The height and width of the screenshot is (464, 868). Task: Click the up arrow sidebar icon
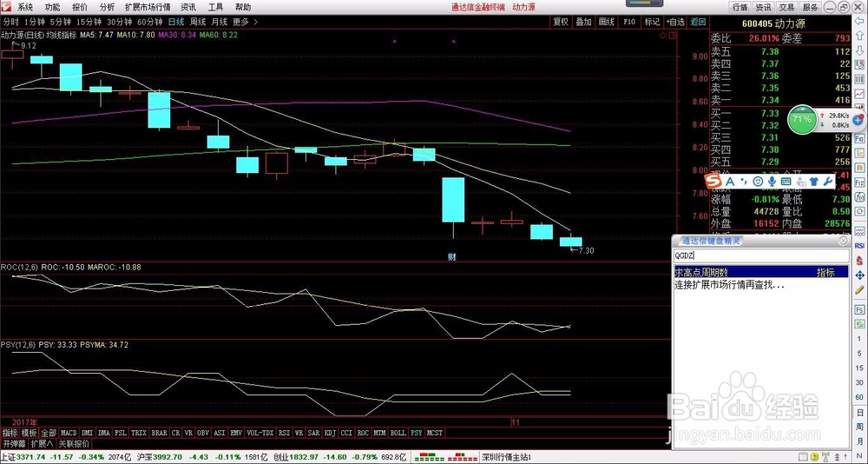(x=859, y=36)
